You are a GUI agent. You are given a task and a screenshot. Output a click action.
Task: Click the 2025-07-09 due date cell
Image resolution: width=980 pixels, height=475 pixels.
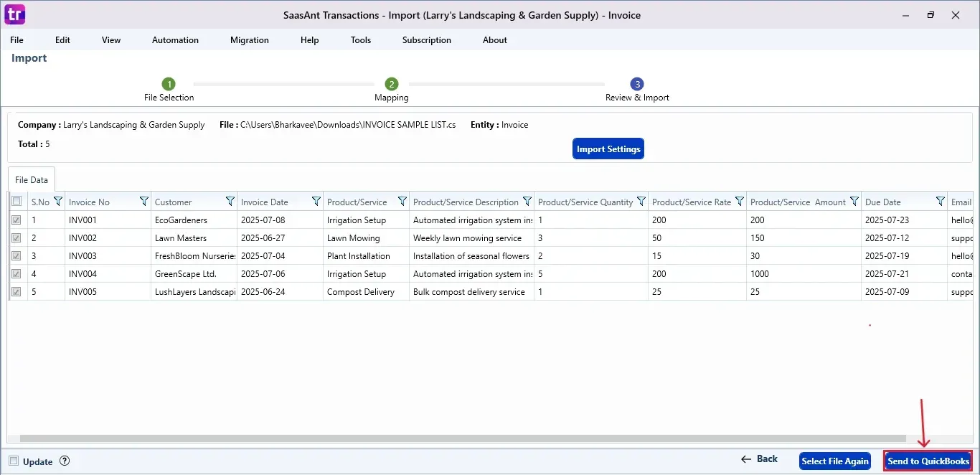tap(904, 292)
